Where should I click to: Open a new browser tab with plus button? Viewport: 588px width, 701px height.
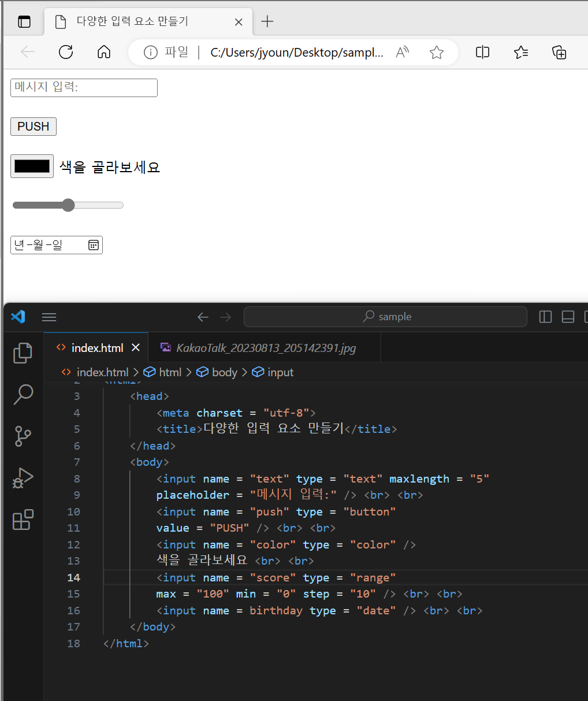[x=267, y=22]
